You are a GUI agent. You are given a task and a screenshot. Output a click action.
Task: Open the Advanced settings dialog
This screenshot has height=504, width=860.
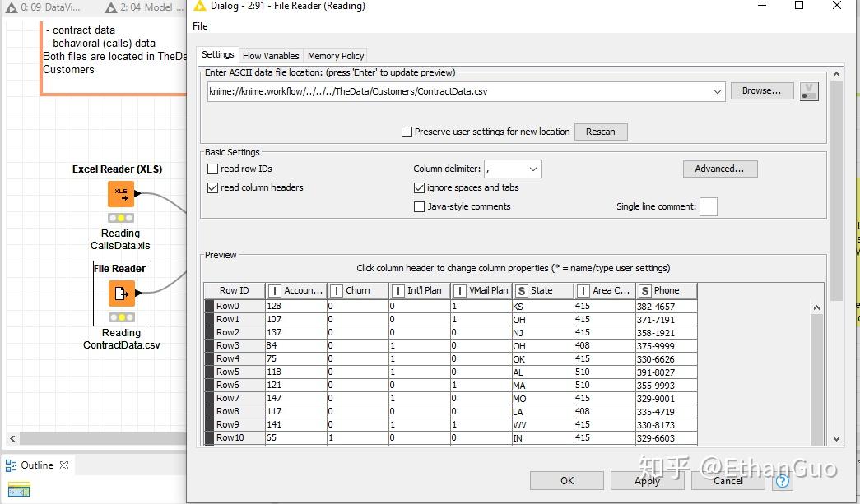[x=720, y=169]
